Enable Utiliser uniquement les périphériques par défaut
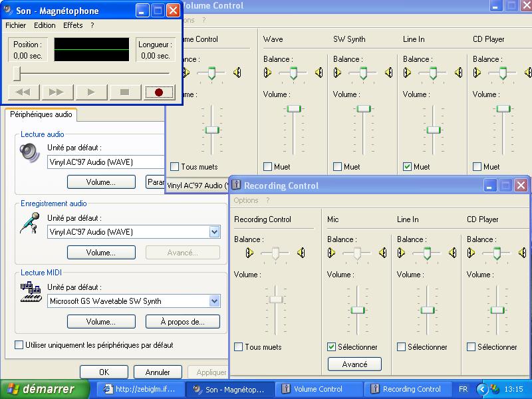Viewport: 532px width, 399px height. (19, 345)
